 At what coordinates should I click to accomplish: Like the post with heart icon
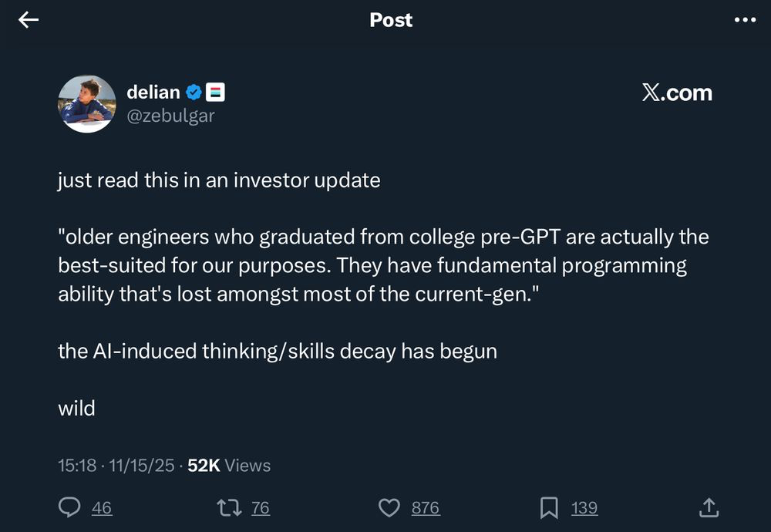coord(389,507)
